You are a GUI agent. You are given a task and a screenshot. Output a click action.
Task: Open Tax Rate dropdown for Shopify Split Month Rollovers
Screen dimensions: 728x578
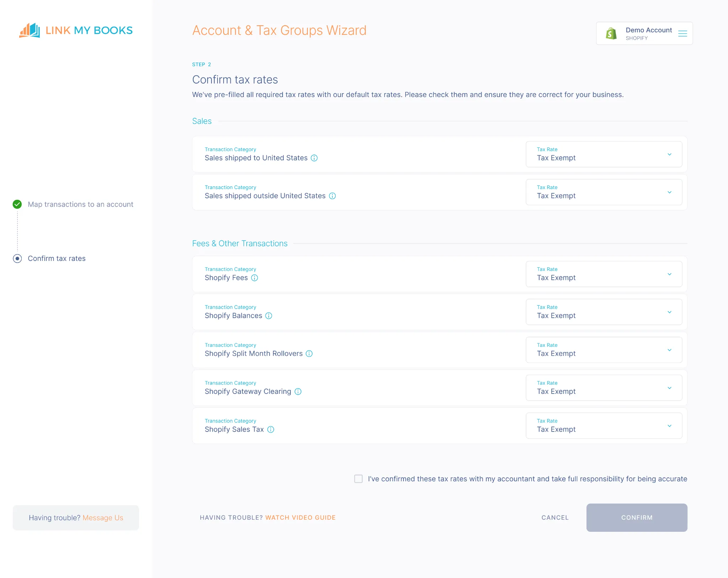click(604, 350)
